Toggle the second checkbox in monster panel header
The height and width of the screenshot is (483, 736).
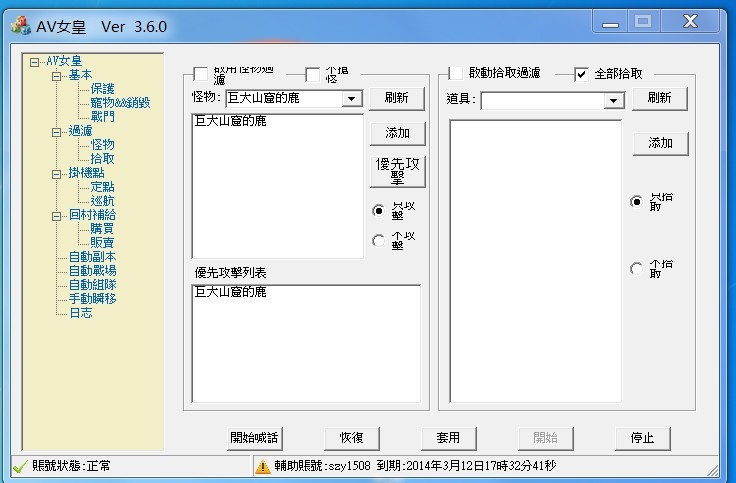tap(312, 74)
